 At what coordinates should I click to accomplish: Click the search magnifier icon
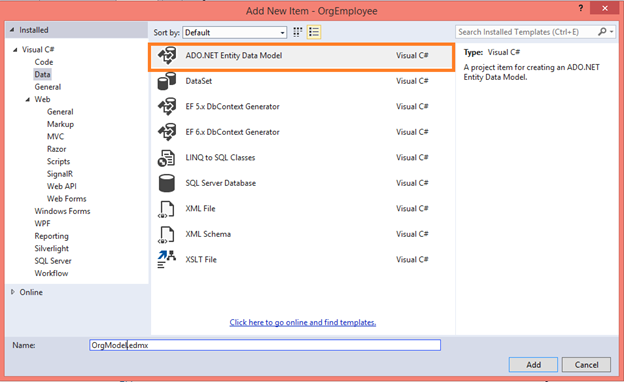click(x=602, y=32)
